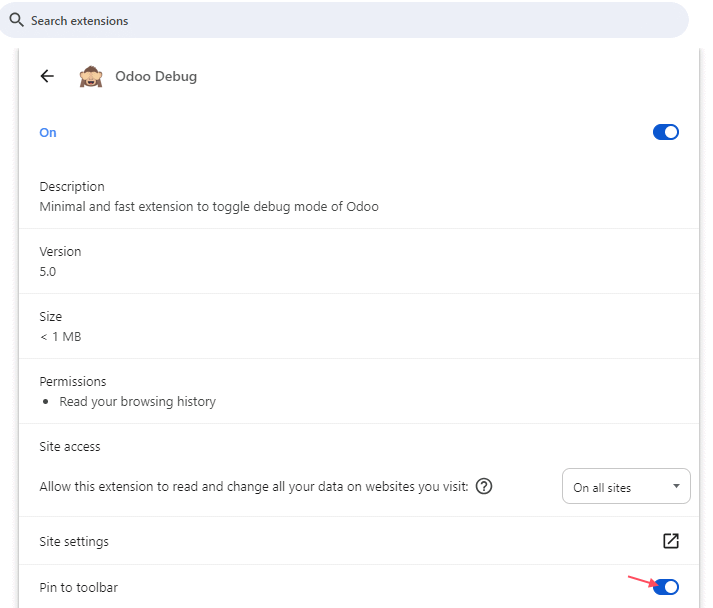Click the search magnifier icon

16,20
